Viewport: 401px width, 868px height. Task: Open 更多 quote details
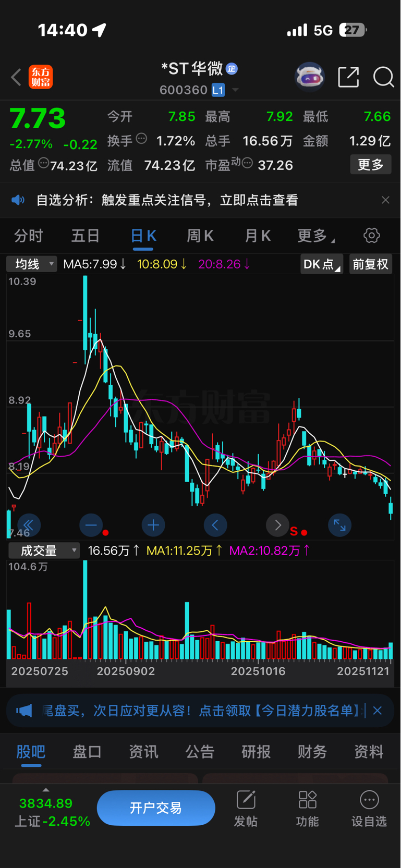pyautogui.click(x=371, y=165)
